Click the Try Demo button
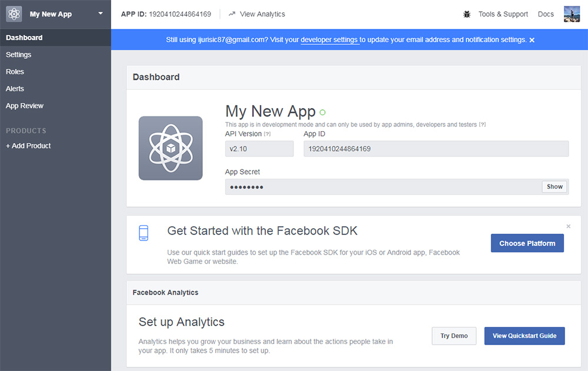The image size is (588, 371). tap(454, 336)
